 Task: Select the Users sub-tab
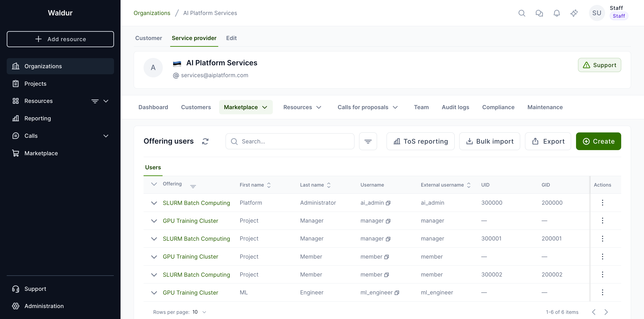153,167
